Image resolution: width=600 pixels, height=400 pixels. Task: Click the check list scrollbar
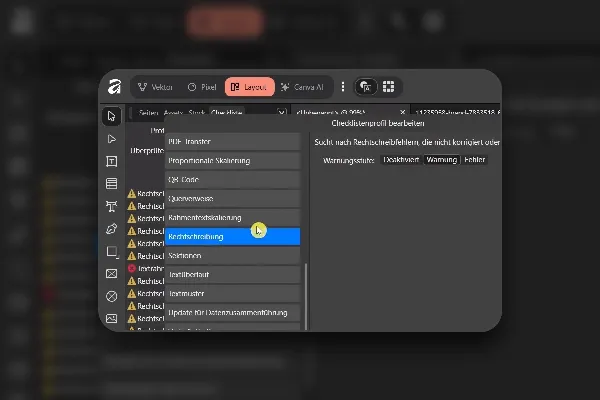click(305, 297)
